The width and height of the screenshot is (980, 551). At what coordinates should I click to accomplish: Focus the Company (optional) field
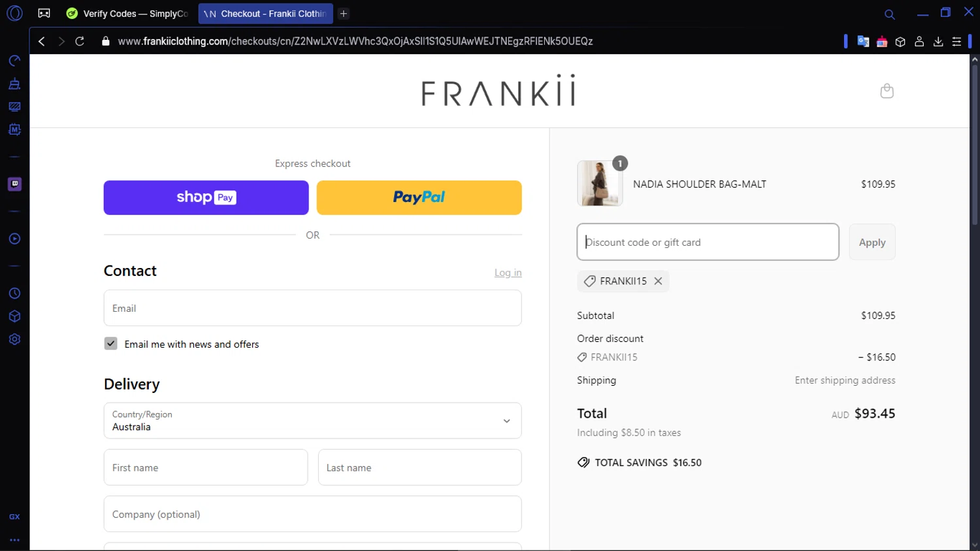pyautogui.click(x=312, y=514)
